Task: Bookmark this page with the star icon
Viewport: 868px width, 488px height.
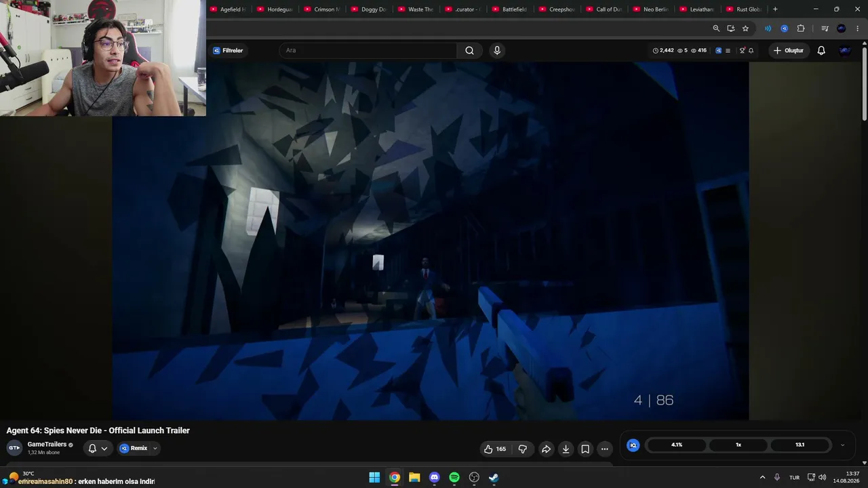Action: 745,28
